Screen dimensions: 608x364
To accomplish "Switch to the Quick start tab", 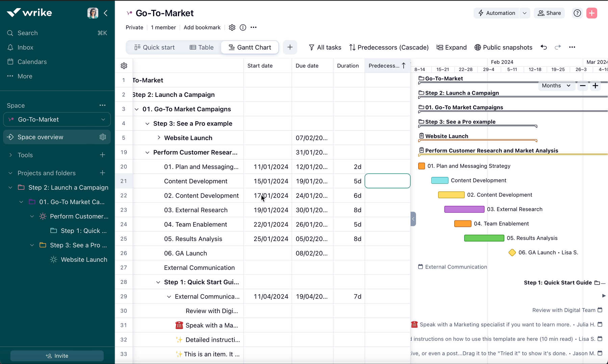I will coord(155,47).
